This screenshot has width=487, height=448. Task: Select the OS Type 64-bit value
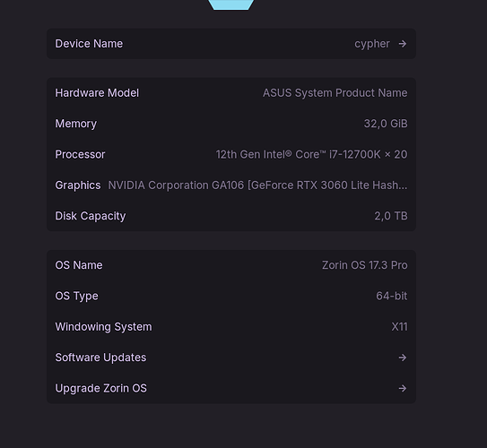(x=391, y=296)
